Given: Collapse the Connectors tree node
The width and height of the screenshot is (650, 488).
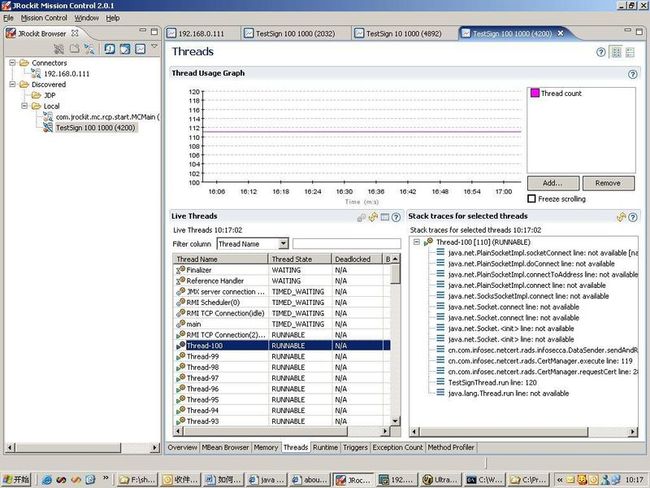Looking at the screenshot, I should pos(12,63).
